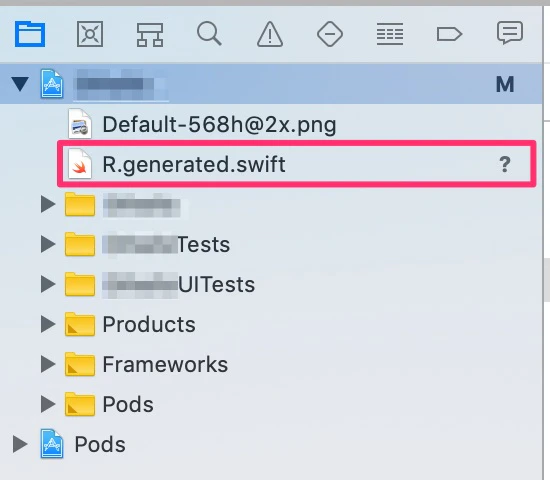This screenshot has width=550, height=480.
Task: Open the Issue navigator warning triangle
Action: click(x=270, y=34)
